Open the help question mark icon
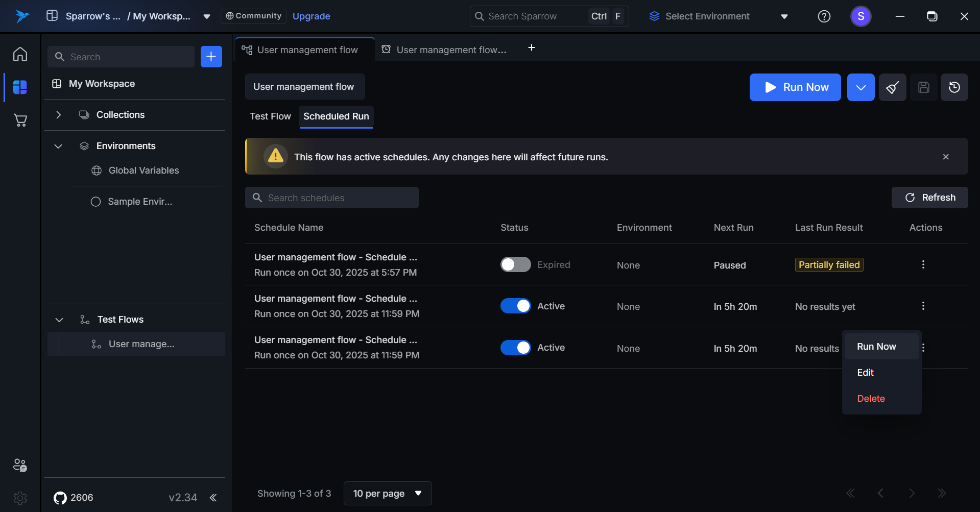Viewport: 980px width, 512px height. 824,16
